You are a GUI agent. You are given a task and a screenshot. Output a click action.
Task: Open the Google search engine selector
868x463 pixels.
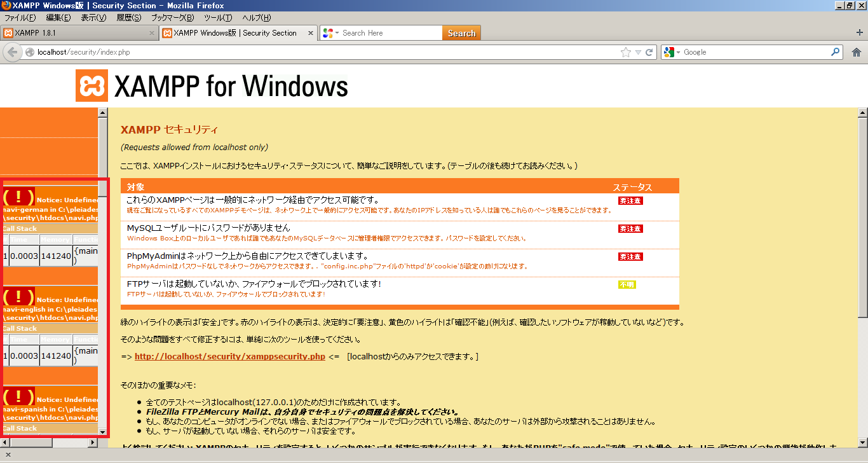671,52
